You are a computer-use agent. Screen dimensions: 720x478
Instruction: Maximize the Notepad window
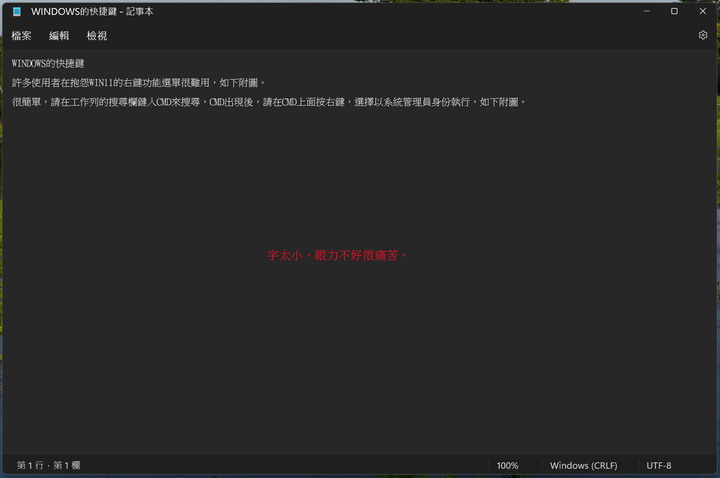[674, 11]
